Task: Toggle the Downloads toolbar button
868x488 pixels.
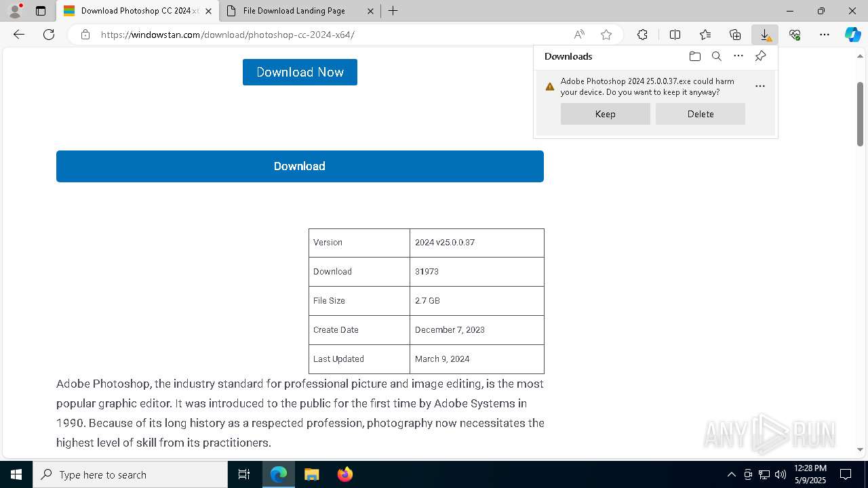Action: click(765, 35)
